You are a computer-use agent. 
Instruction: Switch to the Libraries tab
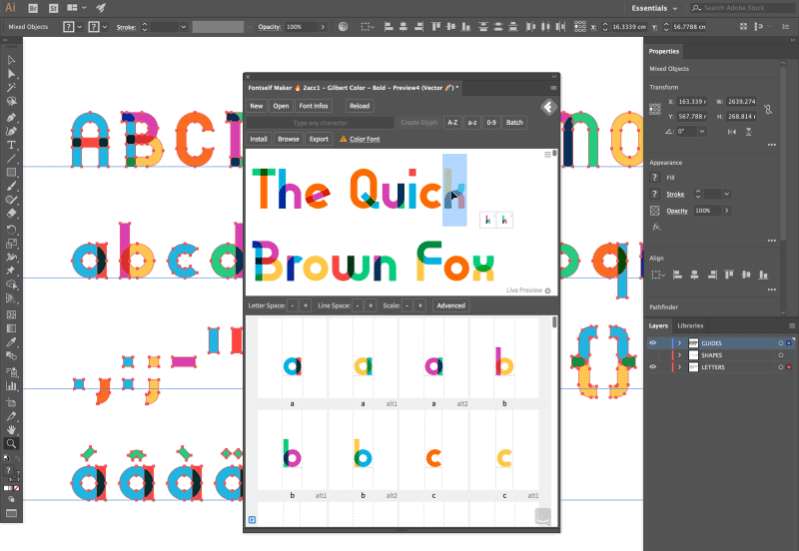(690, 326)
